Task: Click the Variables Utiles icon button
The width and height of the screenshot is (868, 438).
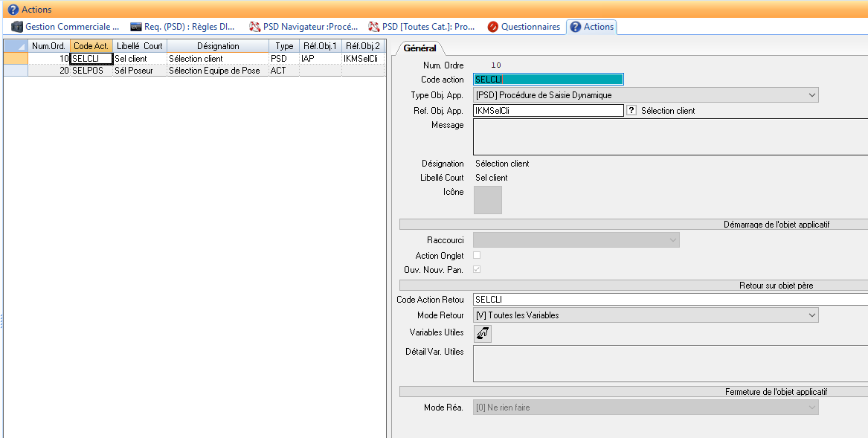Action: (483, 334)
